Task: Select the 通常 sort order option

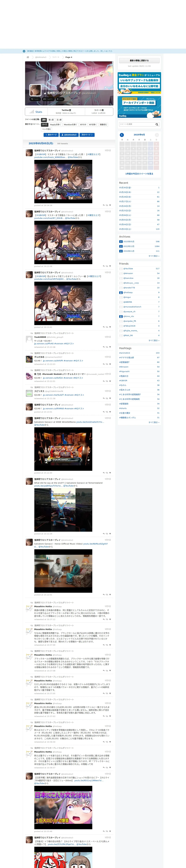Action: 44,120
